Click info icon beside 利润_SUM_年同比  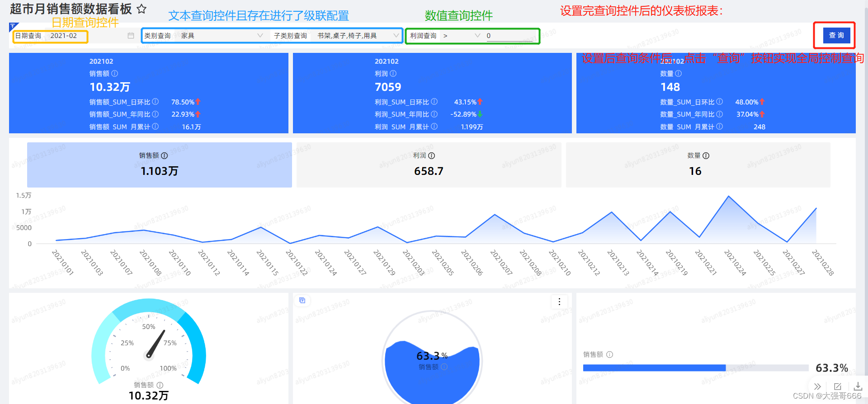(434, 114)
